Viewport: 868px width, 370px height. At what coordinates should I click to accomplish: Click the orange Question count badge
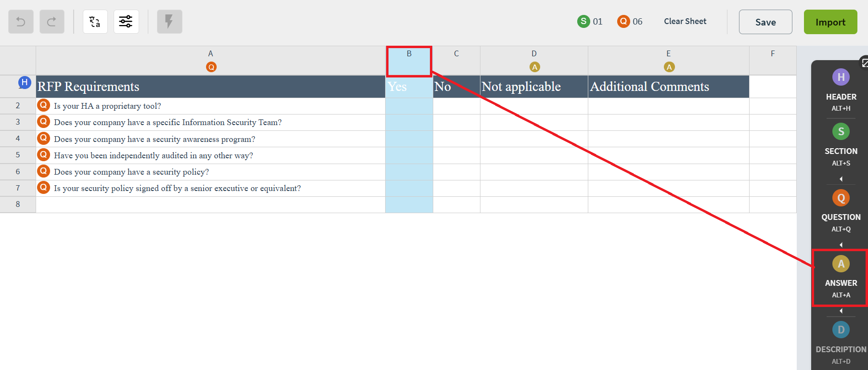tap(623, 21)
